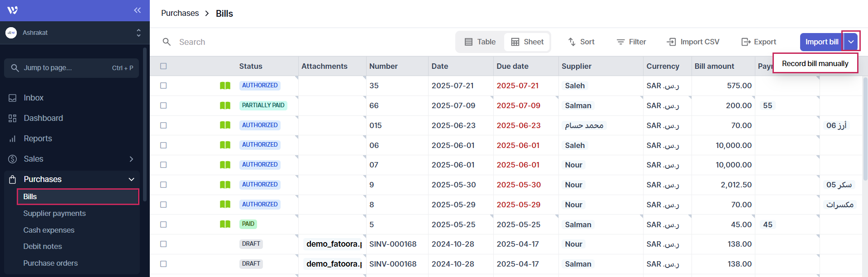
Task: Click the search magnifier icon in toolbar
Action: tap(167, 42)
